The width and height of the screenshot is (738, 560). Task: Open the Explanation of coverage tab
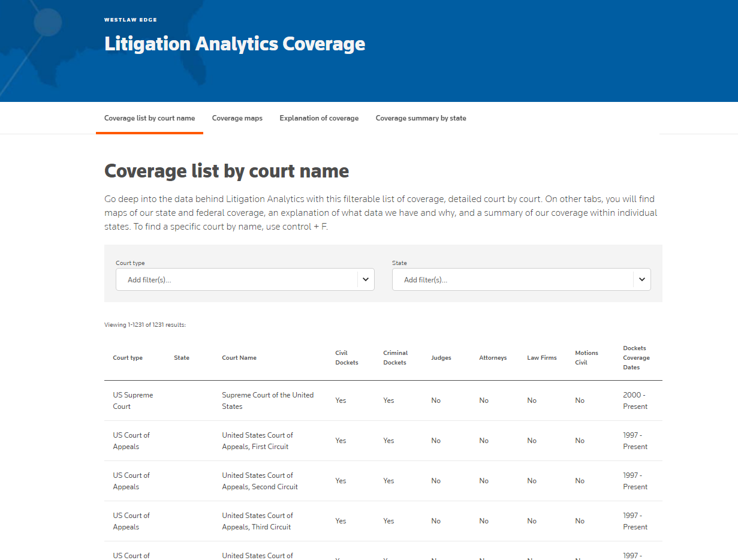pos(319,118)
